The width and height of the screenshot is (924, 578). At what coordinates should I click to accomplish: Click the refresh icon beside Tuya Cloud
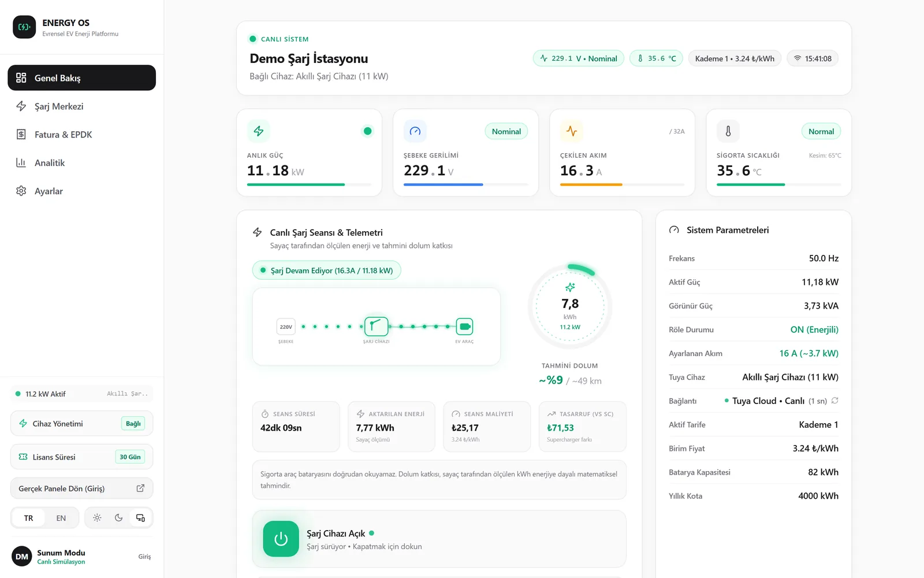point(834,401)
